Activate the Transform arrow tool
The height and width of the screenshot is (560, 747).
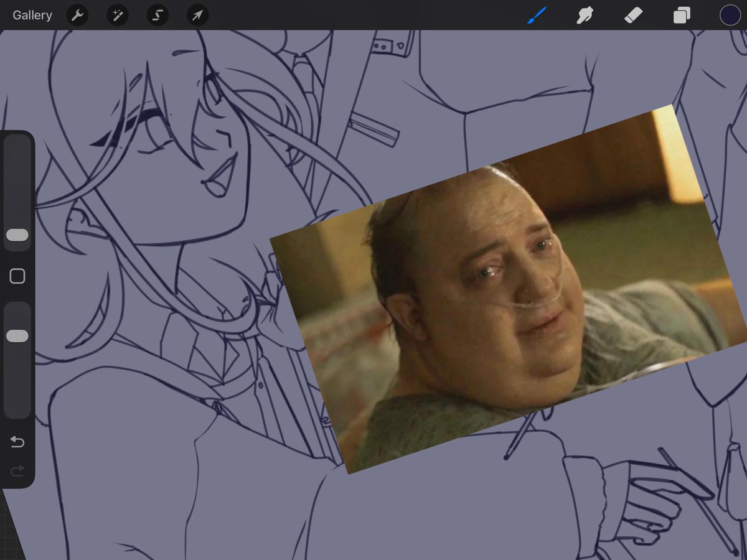point(197,16)
